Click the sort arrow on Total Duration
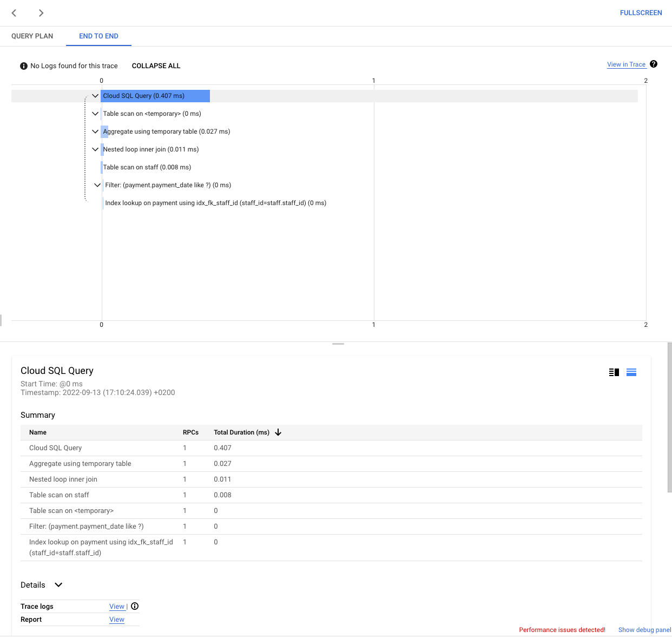This screenshot has height=638, width=672. [278, 432]
